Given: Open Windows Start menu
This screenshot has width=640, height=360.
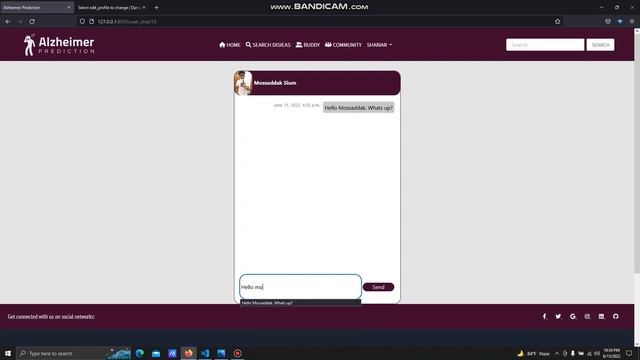Looking at the screenshot, I should click(8, 353).
